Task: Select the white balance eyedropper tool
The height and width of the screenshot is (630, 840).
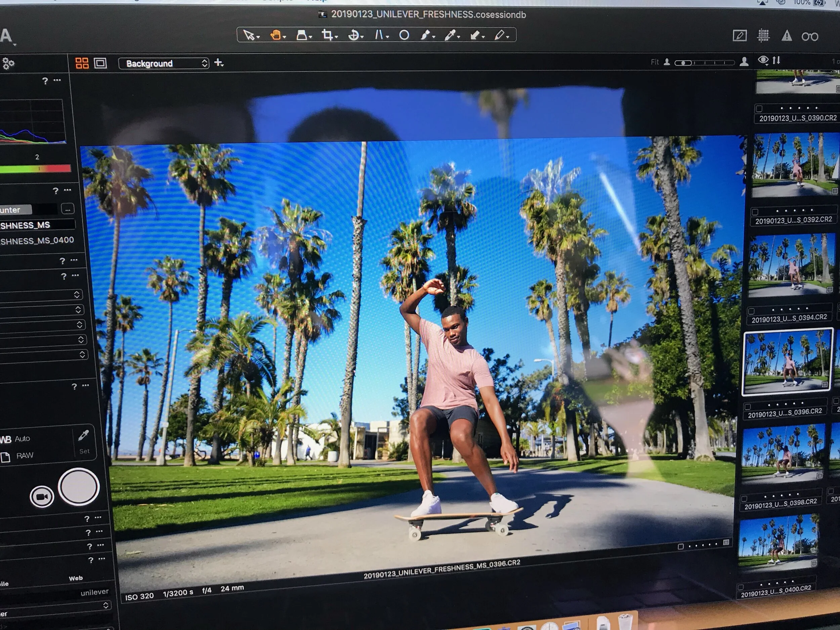Action: click(x=450, y=35)
